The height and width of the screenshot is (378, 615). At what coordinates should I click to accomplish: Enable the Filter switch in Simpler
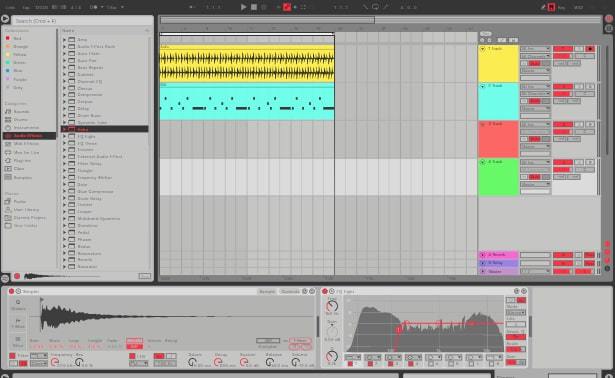[12, 356]
